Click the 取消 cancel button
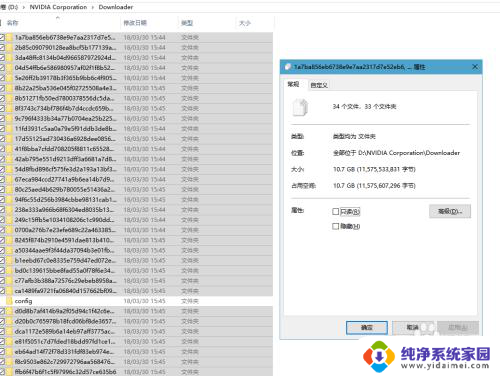500x376 pixels. coord(413,328)
